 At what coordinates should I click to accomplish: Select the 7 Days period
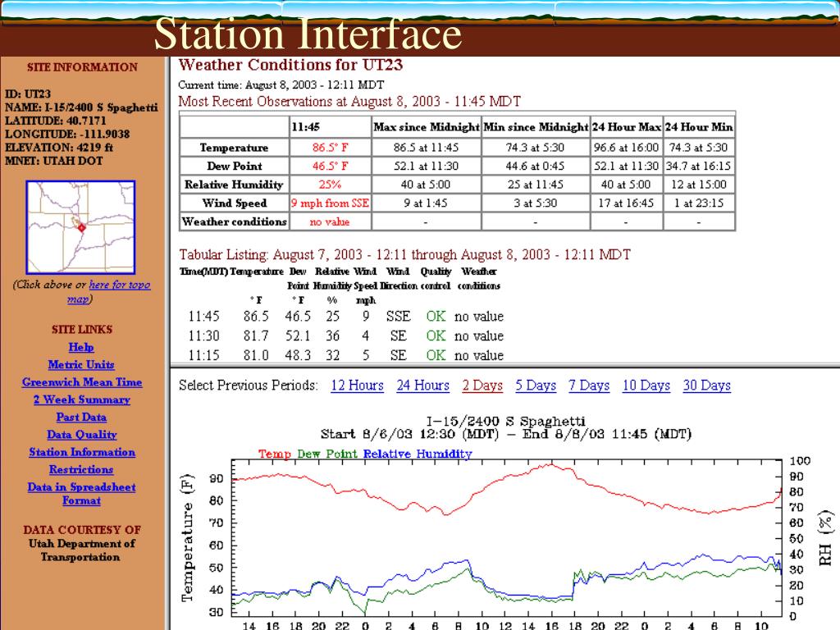coord(589,386)
